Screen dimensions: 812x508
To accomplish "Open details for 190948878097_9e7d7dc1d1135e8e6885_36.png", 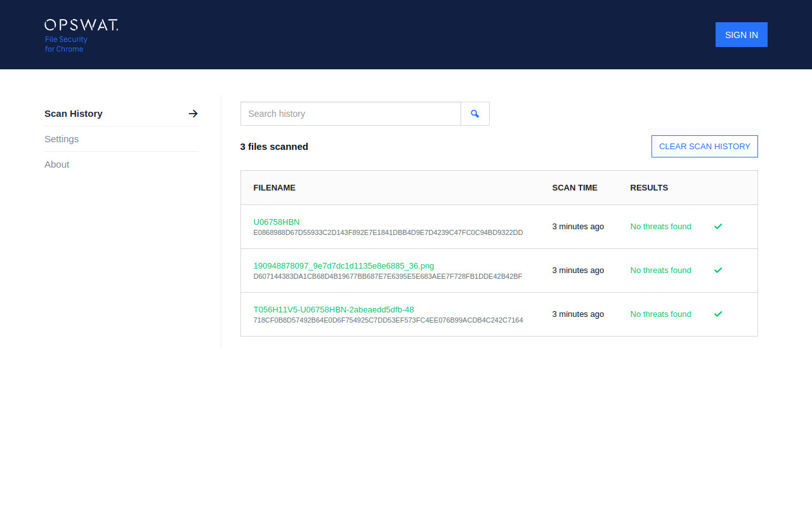I will 343,265.
